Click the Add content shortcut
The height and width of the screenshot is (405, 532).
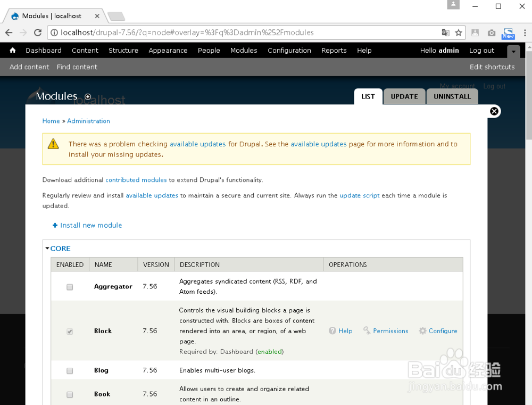click(x=29, y=67)
